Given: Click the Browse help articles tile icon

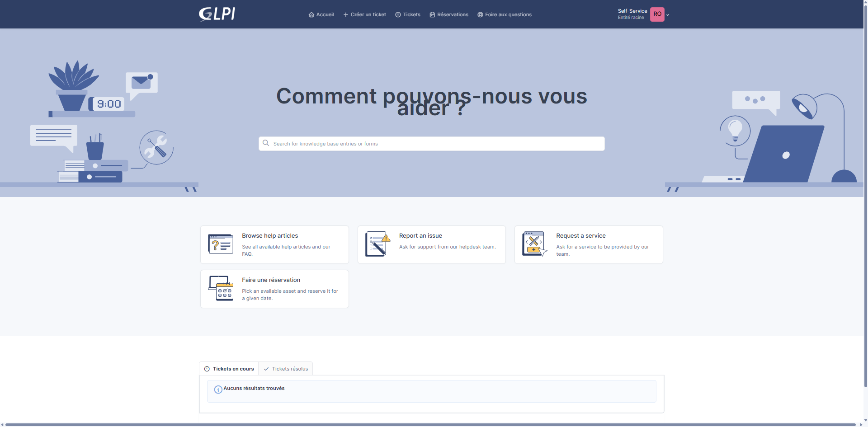Looking at the screenshot, I should (x=221, y=244).
